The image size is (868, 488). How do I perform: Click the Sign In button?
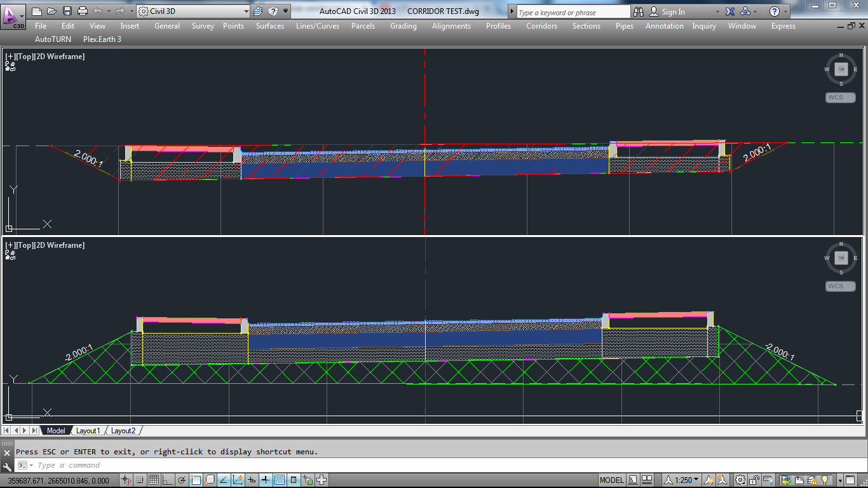[668, 12]
